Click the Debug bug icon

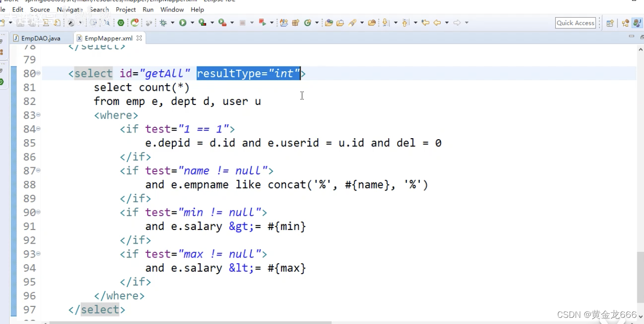(x=164, y=22)
